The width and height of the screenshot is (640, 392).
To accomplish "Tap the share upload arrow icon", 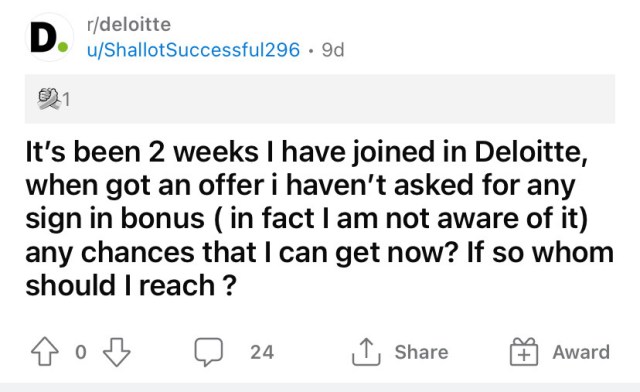I will click(x=366, y=352).
